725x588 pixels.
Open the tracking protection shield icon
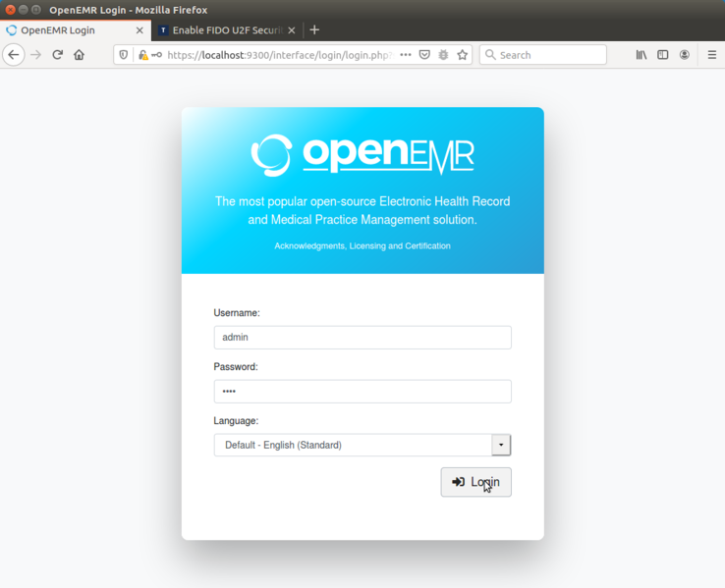pyautogui.click(x=124, y=55)
